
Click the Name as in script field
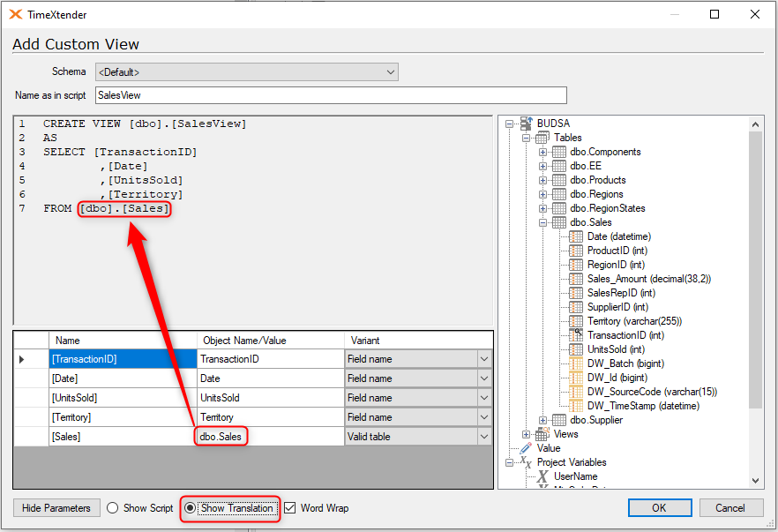tap(331, 95)
